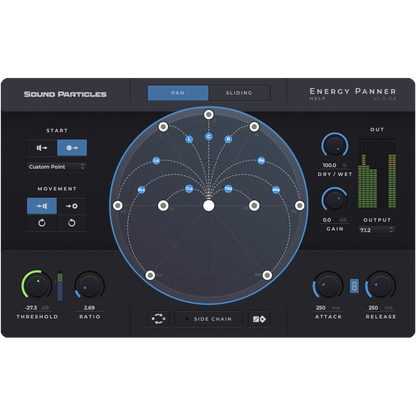Click the leftmost white ring handle
416x416 pixels.
coord(118,206)
